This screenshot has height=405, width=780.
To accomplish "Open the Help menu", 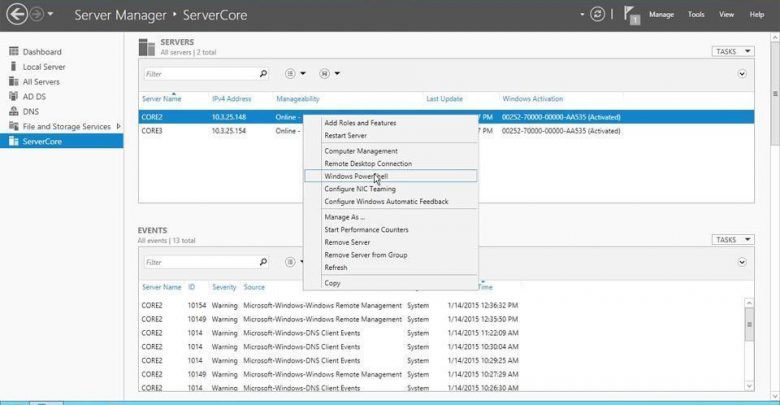I will tap(757, 14).
